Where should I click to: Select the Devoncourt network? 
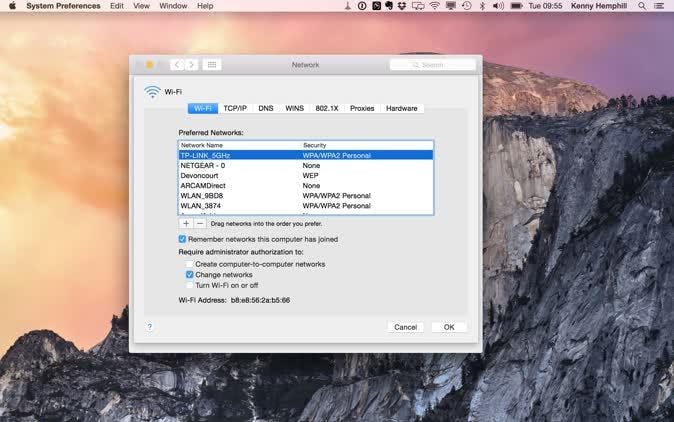tap(306, 176)
